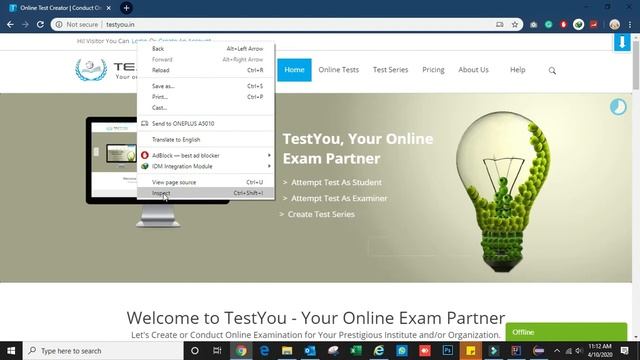
Task: Click the taskbar clock showing 11:12 AM
Action: pyautogui.click(x=600, y=350)
